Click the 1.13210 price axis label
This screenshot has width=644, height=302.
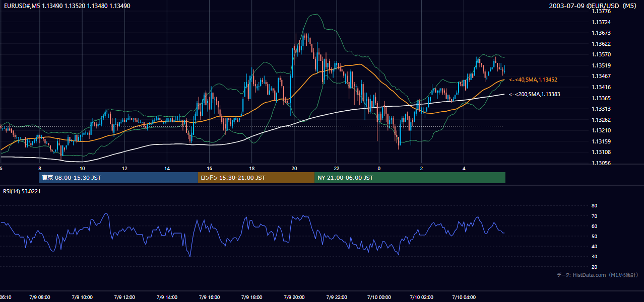[601, 130]
